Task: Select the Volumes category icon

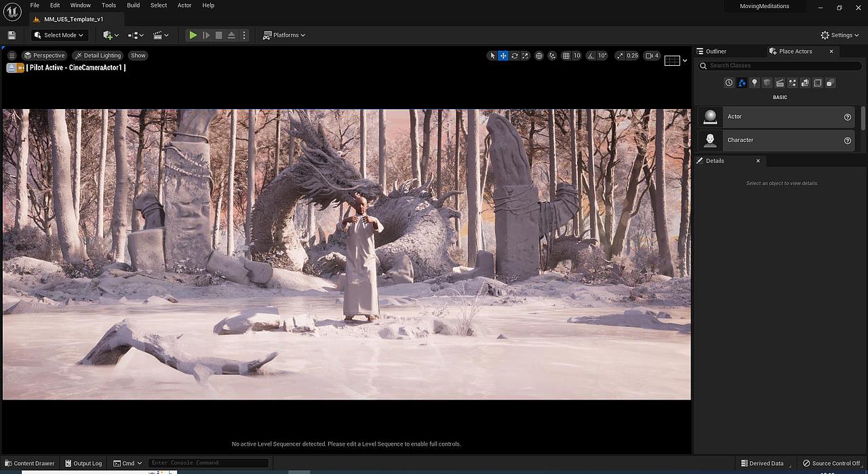Action: [818, 83]
